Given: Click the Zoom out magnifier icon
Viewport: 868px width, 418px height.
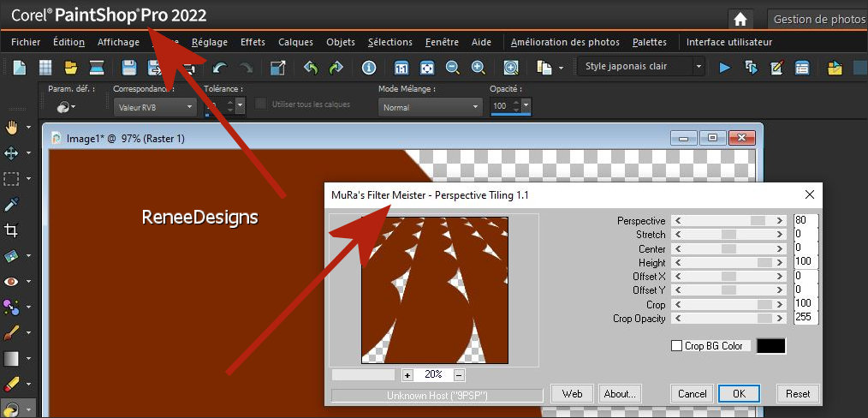Looking at the screenshot, I should click(453, 68).
